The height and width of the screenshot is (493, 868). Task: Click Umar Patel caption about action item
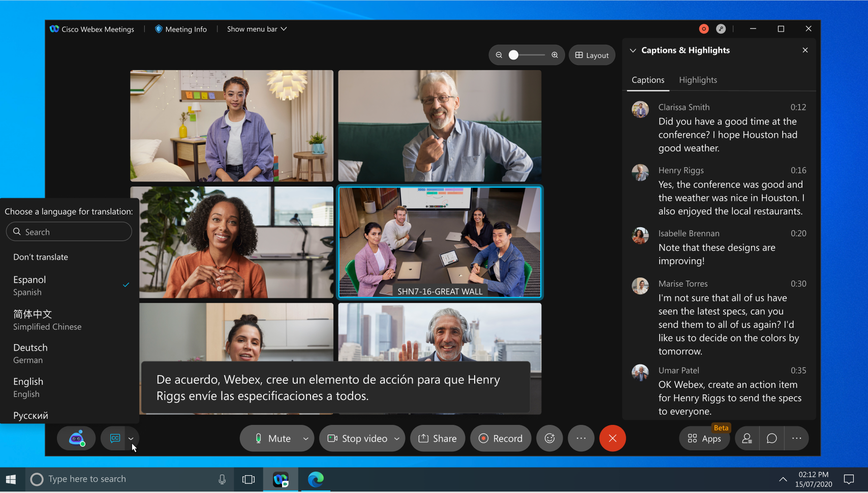coord(730,398)
